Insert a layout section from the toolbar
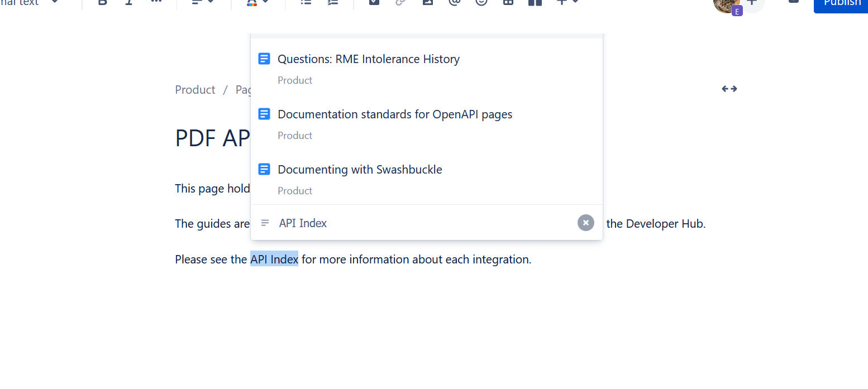This screenshot has width=868, height=389. [x=535, y=2]
